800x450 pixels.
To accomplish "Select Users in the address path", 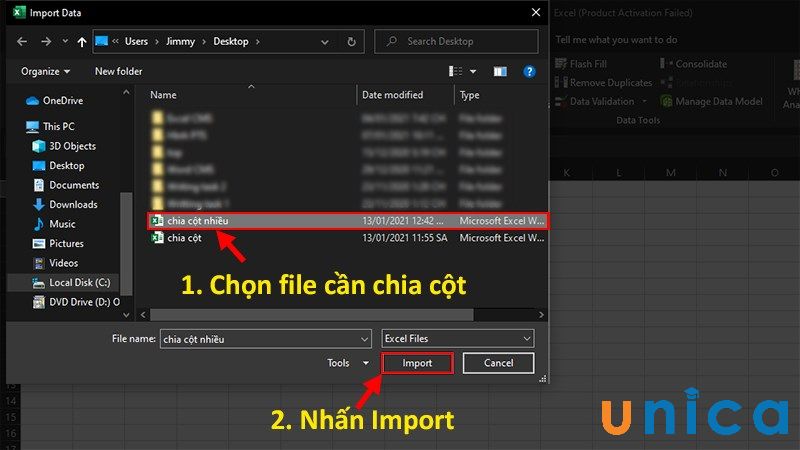I will 136,41.
